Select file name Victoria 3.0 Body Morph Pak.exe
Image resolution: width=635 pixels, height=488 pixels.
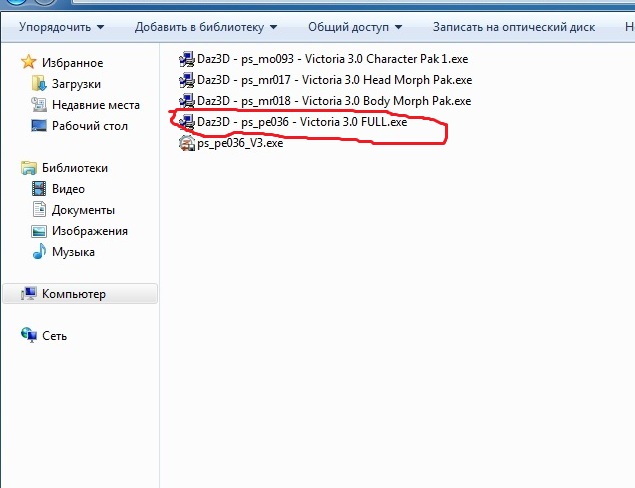tap(334, 101)
